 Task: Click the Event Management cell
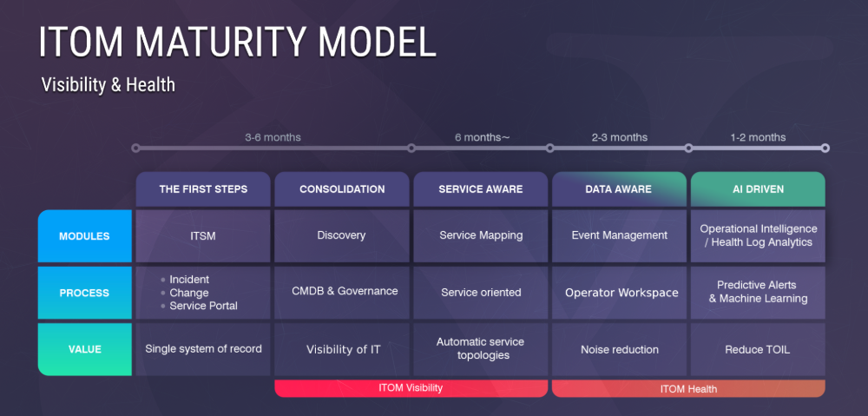(x=619, y=236)
